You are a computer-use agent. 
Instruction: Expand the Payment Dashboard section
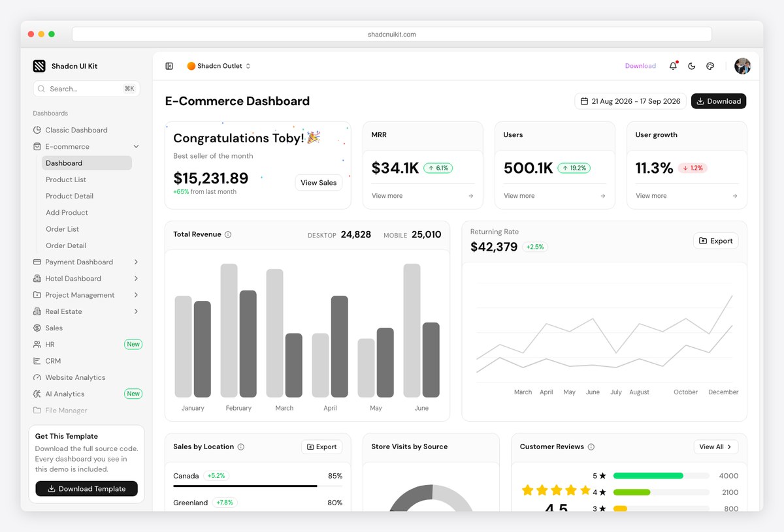point(136,262)
